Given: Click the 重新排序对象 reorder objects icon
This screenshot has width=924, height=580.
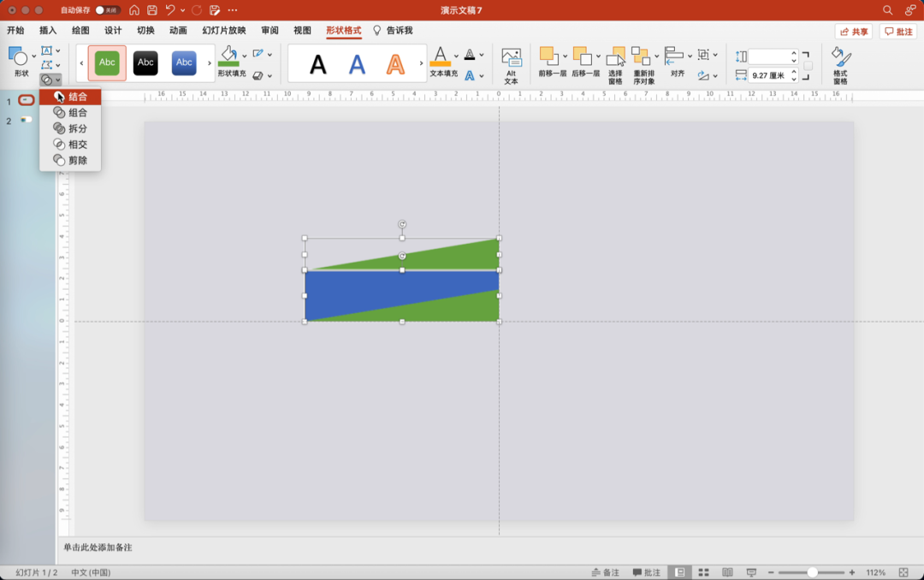Looking at the screenshot, I should click(x=641, y=56).
